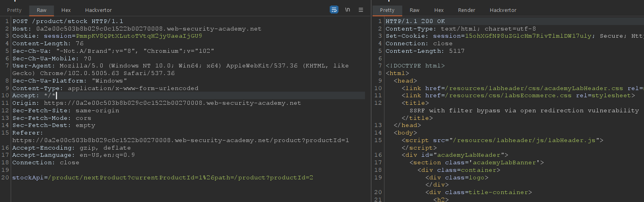
Task: Open the request panel hamburger menu
Action: coord(361,10)
